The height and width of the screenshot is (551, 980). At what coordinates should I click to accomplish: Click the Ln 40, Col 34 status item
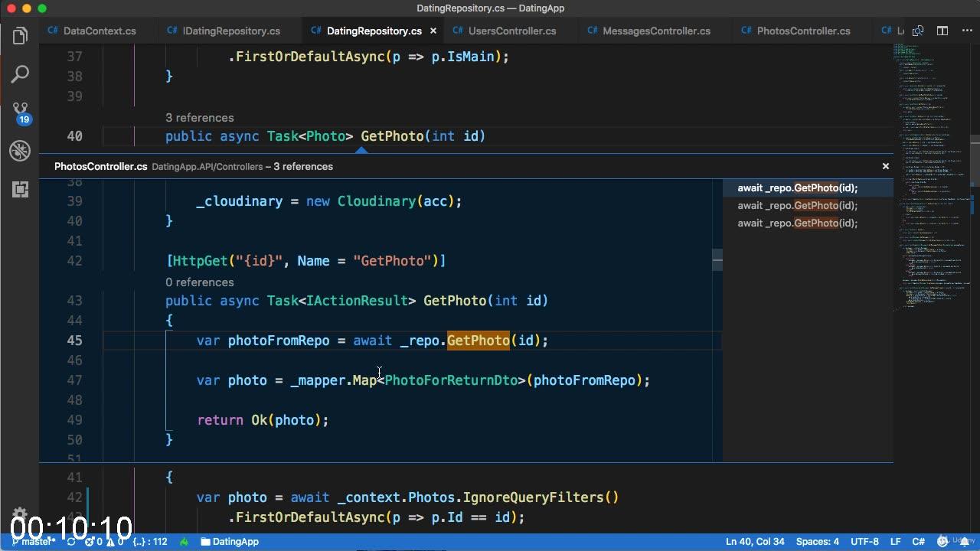click(755, 542)
